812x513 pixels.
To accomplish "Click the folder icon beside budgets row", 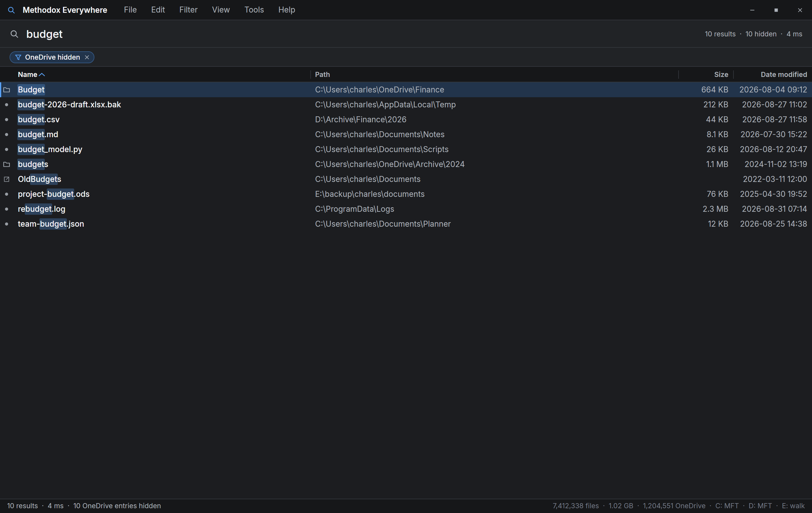I will (6, 164).
